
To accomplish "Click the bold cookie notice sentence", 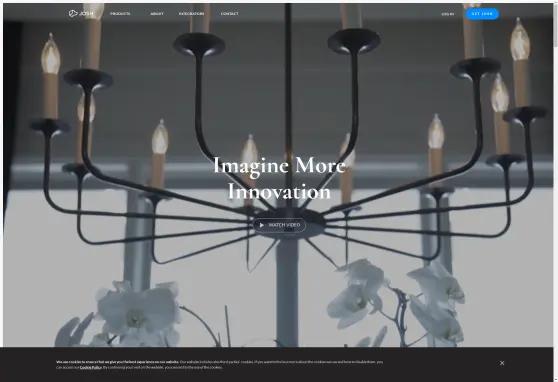I will [x=117, y=362].
